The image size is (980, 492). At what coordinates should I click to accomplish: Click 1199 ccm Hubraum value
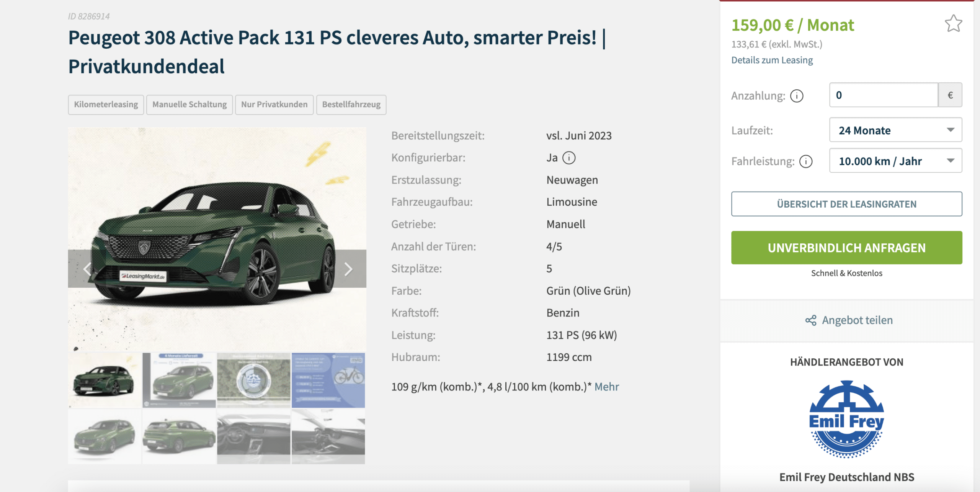point(569,357)
